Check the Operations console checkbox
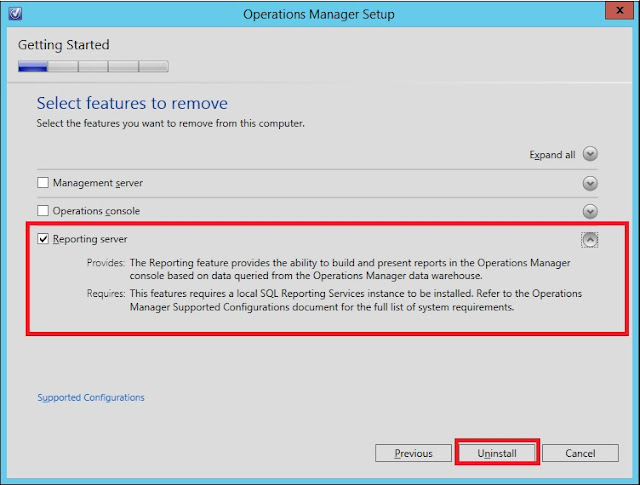This screenshot has width=640, height=485. 43,211
